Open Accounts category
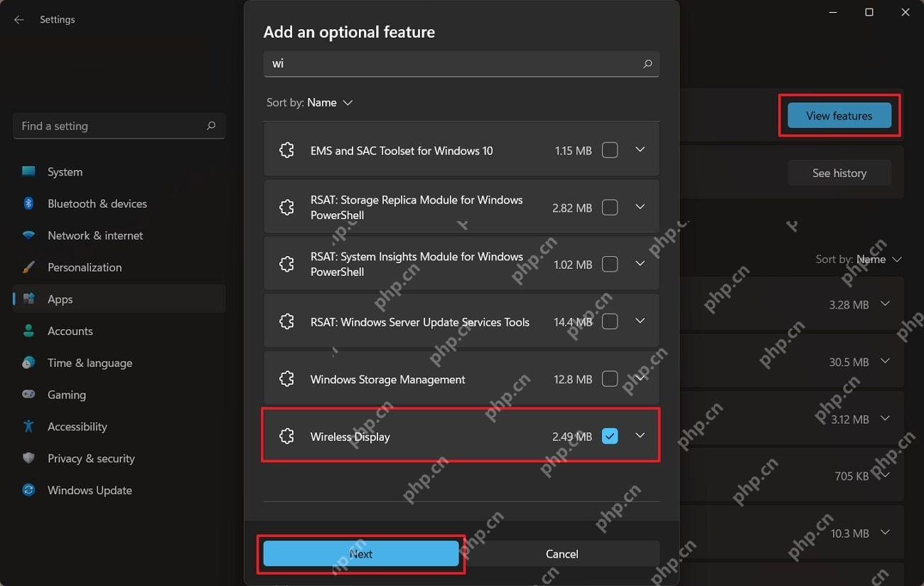The height and width of the screenshot is (586, 924). (x=119, y=331)
